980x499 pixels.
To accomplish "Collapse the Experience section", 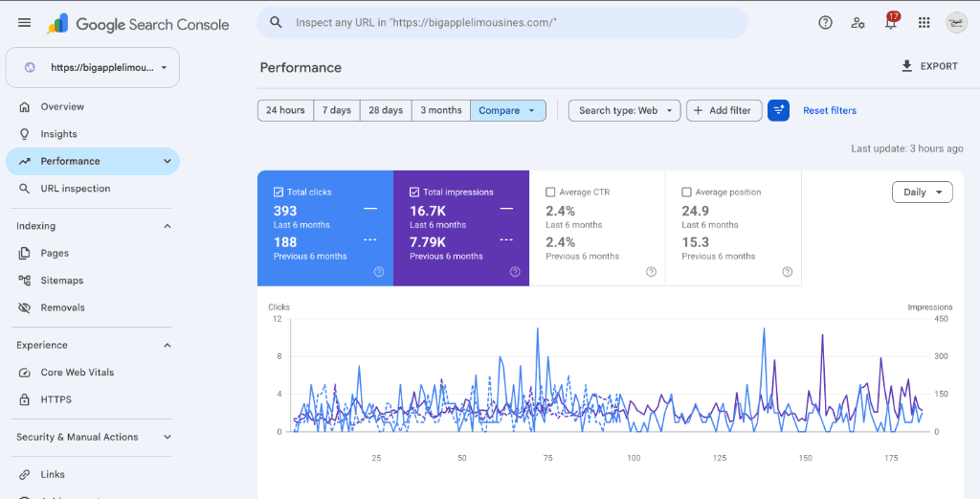I will click(167, 345).
